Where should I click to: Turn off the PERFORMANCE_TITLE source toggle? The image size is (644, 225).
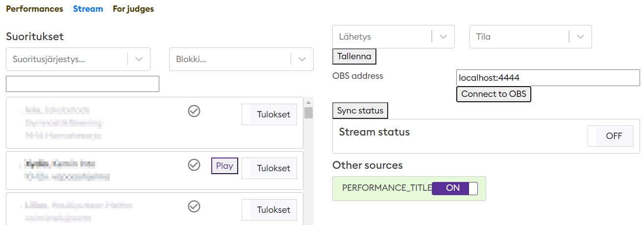tap(454, 188)
